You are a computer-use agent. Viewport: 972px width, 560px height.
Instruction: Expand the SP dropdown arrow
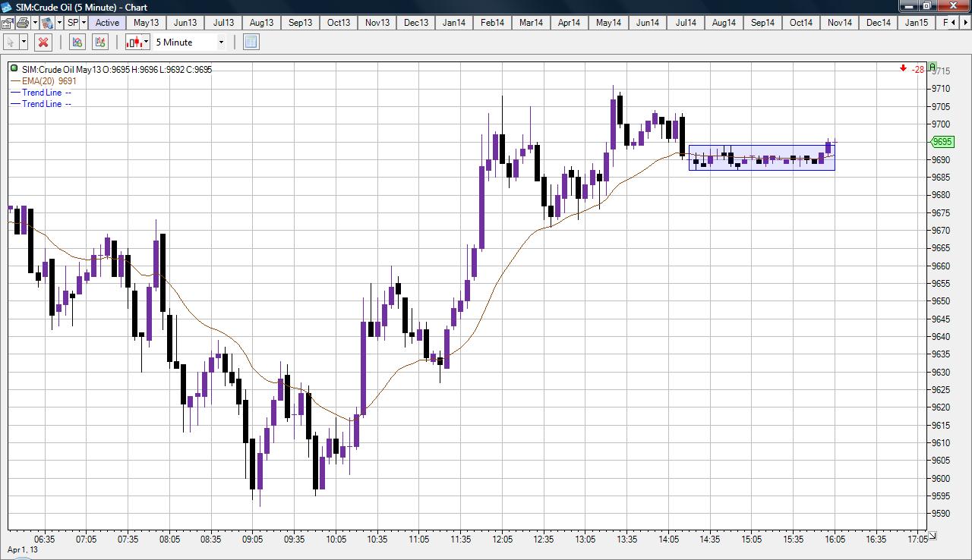(84, 23)
